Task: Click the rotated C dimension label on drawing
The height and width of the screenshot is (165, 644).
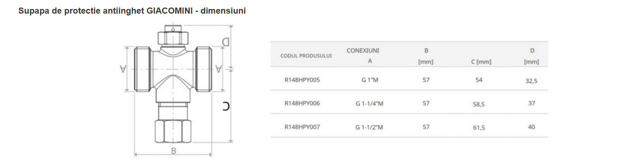Action: 226,107
